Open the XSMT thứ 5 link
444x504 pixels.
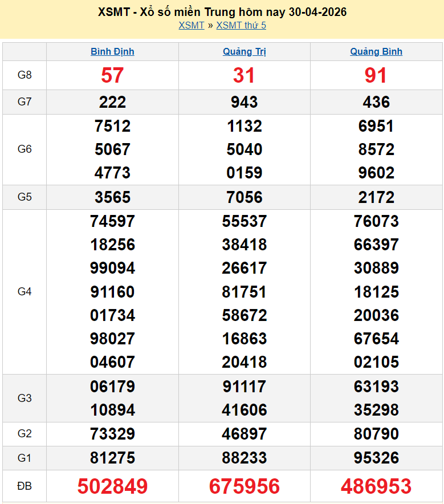click(x=241, y=25)
